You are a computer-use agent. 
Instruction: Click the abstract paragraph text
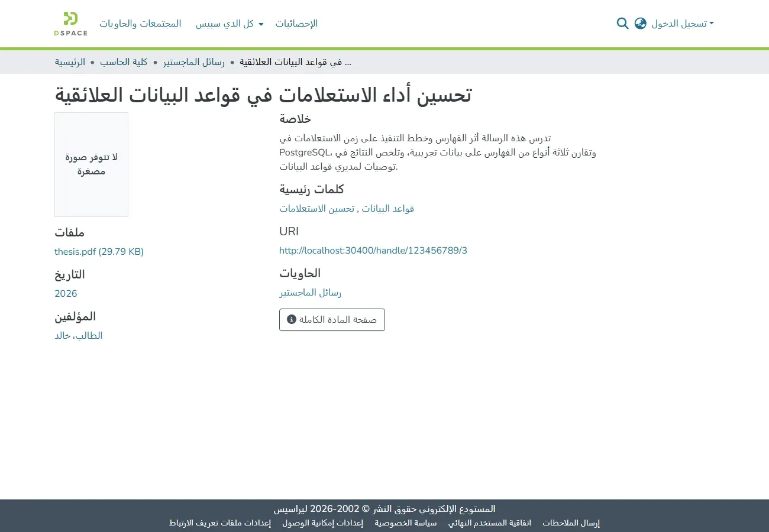pos(438,153)
